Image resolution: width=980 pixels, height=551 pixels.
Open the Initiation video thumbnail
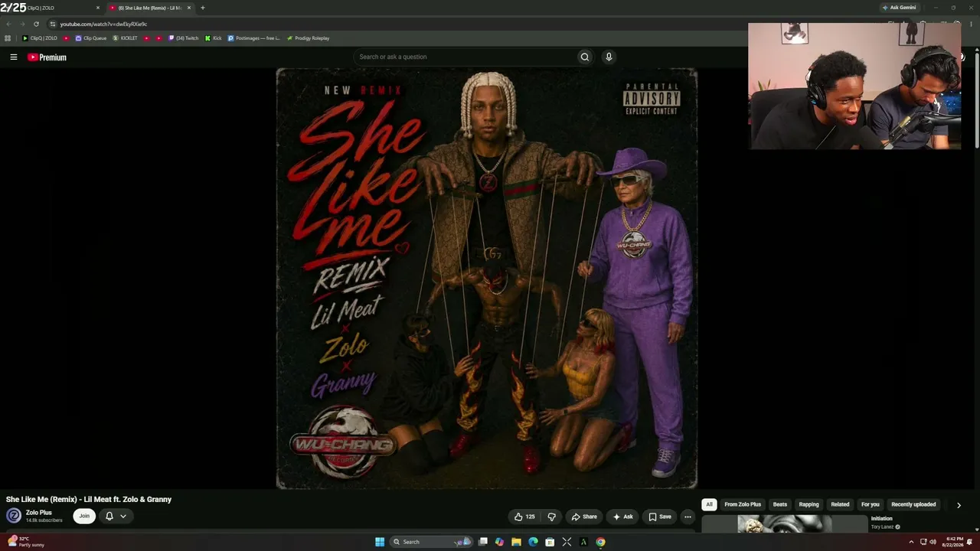click(x=785, y=524)
